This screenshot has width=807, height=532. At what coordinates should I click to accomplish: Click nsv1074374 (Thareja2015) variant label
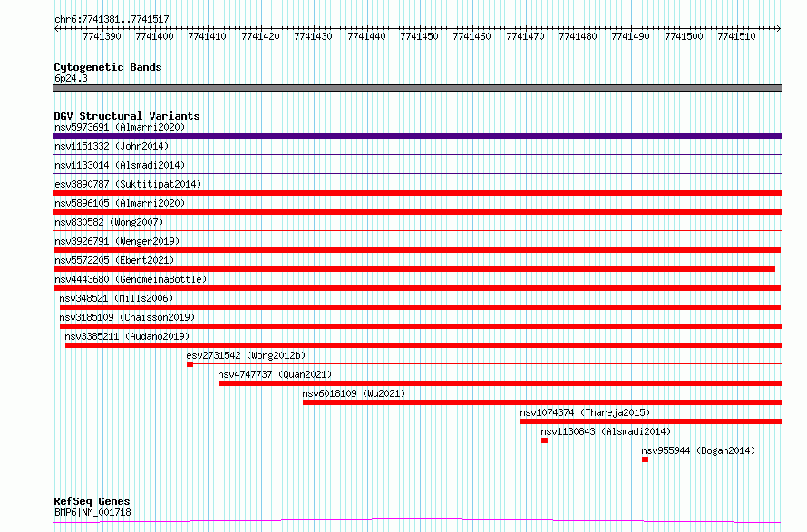tap(585, 412)
